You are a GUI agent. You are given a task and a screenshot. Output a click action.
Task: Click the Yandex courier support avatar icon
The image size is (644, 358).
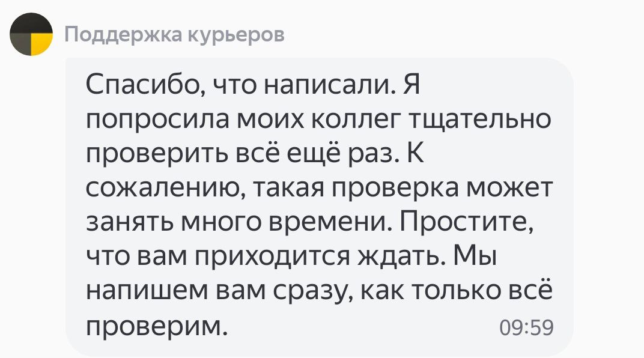31,34
